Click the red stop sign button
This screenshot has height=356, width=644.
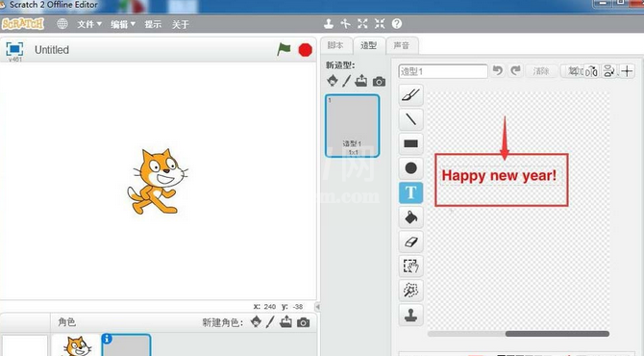tap(305, 50)
